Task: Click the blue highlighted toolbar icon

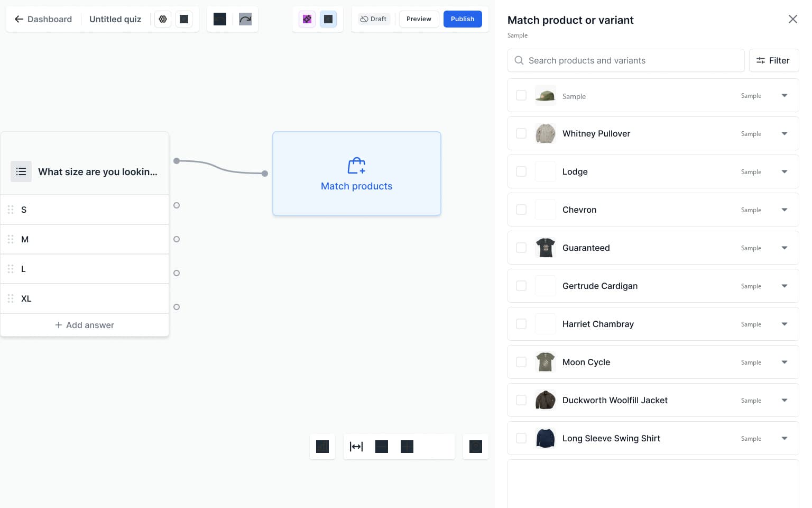Action: coord(328,19)
